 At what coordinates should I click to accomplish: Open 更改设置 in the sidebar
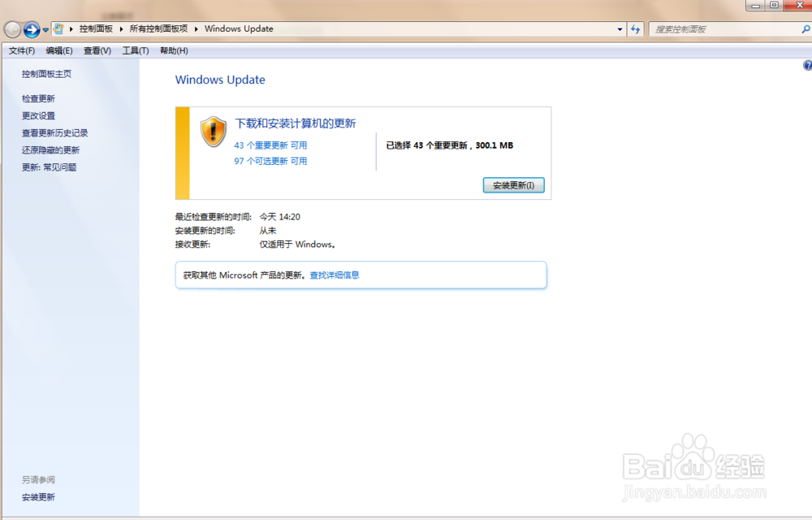click(38, 115)
